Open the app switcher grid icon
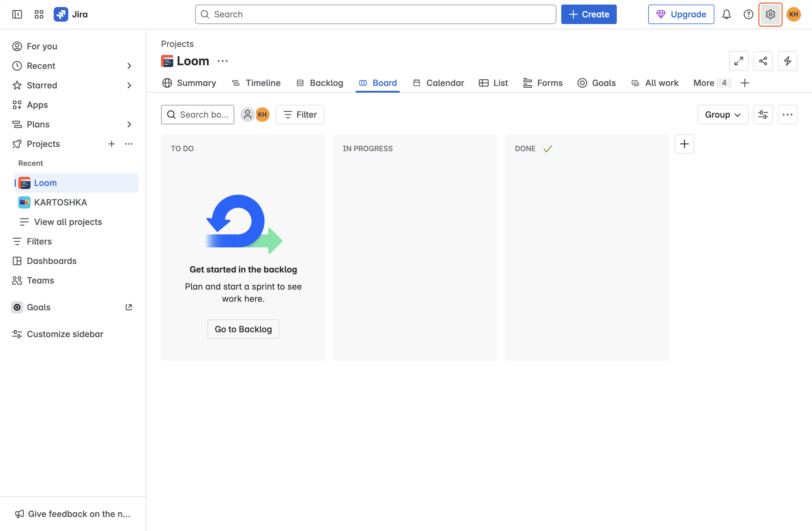Screen dimensions: 812x531 [39, 14]
